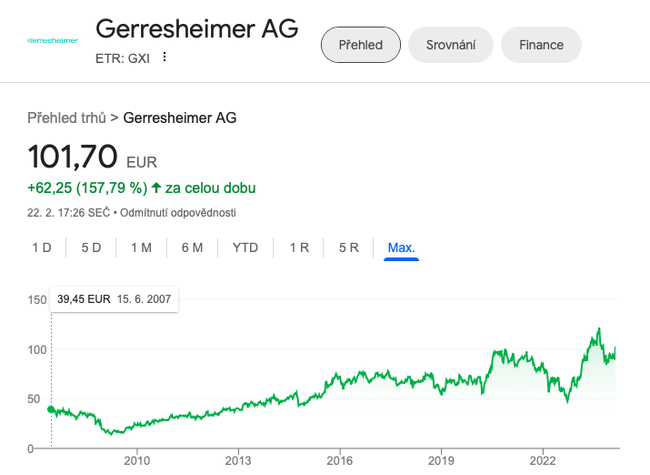Click the green upward price change arrow
Screen dimensions: 650x475
pyautogui.click(x=156, y=187)
